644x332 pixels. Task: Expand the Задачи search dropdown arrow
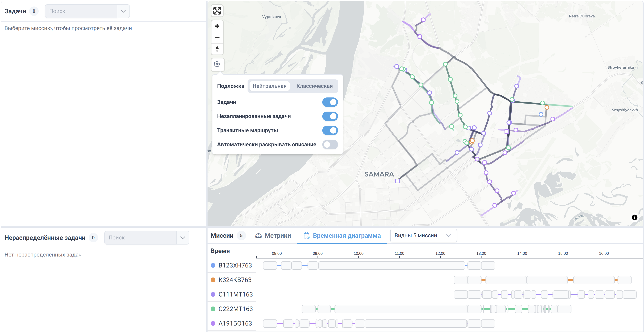123,11
